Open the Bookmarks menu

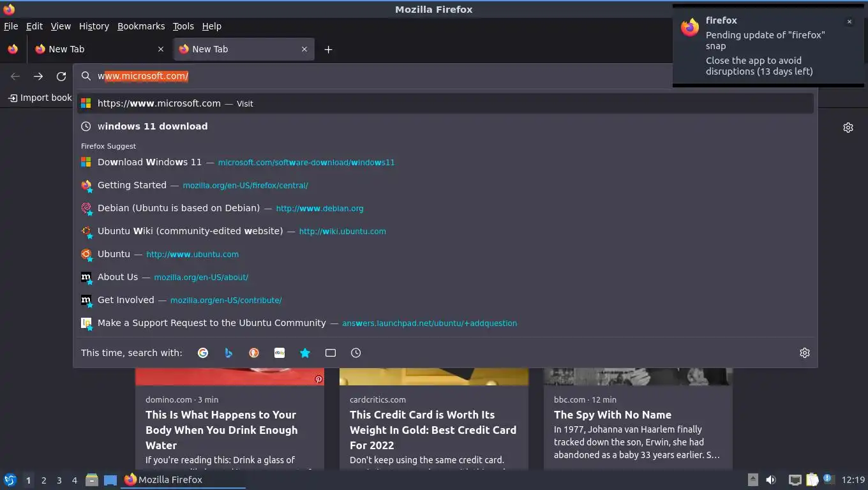tap(141, 26)
